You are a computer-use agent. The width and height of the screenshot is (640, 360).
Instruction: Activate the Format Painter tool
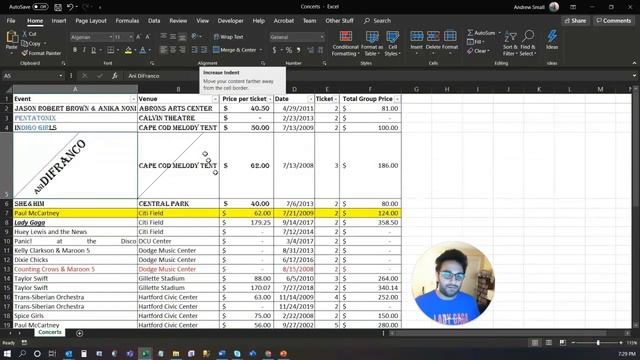(41, 53)
